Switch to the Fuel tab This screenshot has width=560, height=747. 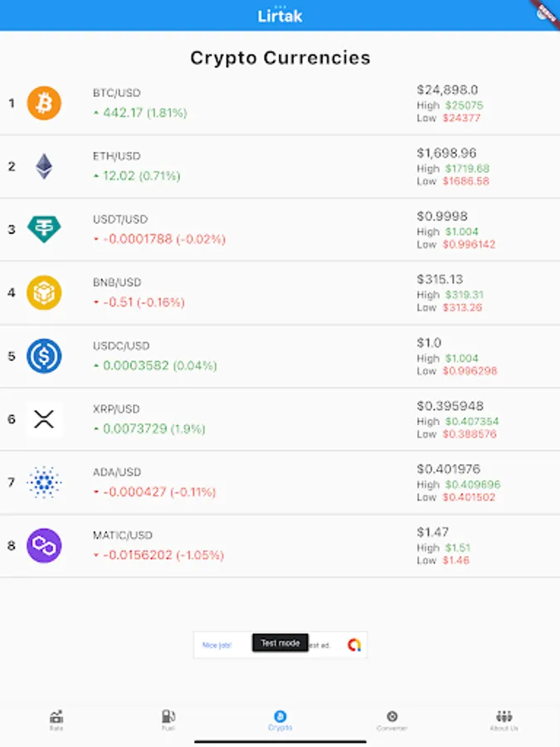[x=168, y=720]
